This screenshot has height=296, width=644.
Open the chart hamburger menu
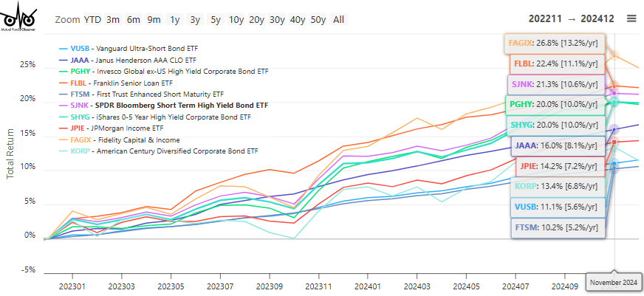[x=631, y=19]
